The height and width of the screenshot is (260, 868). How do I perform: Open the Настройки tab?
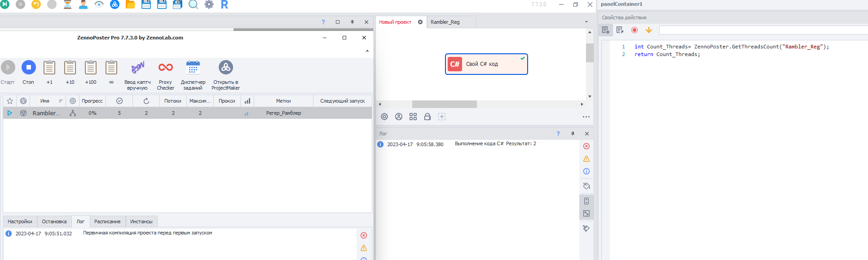[20, 221]
